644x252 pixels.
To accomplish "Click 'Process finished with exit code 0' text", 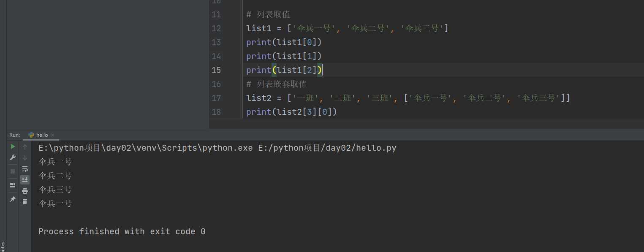I will click(x=122, y=232).
